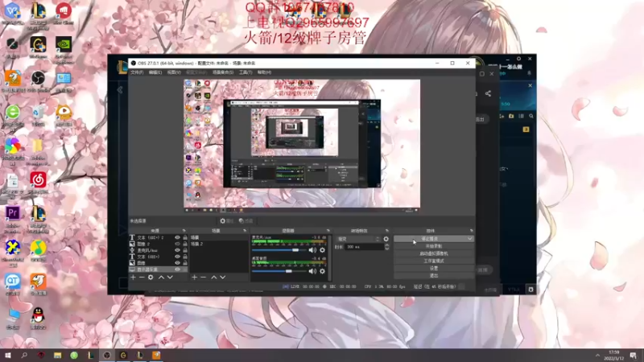Screen dimensions: 644x362
Task: Remove selected scene with minus icon
Action: pos(203,278)
